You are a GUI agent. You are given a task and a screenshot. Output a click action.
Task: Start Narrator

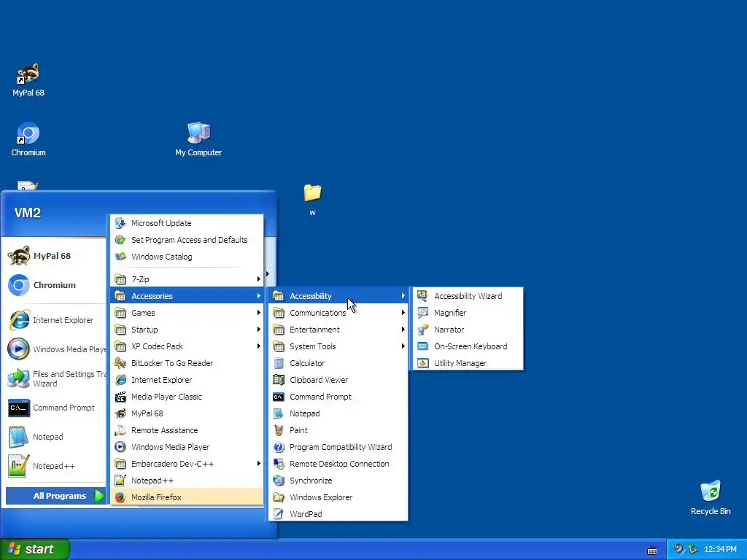468,330
